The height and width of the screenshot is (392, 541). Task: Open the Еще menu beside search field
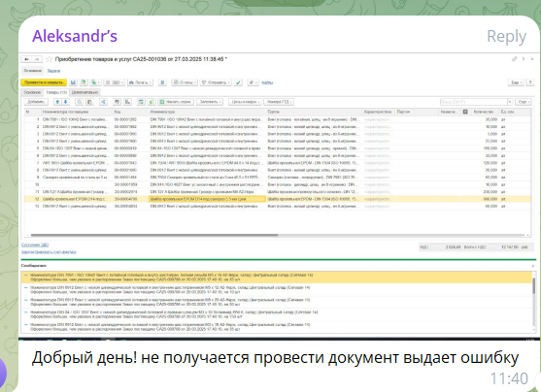[x=523, y=102]
